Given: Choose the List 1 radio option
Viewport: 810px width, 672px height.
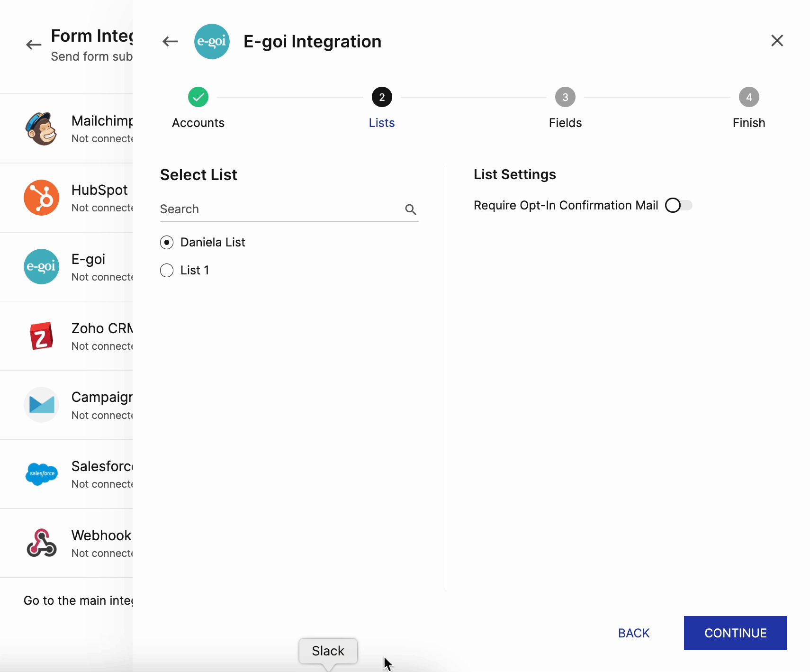Looking at the screenshot, I should pyautogui.click(x=167, y=271).
